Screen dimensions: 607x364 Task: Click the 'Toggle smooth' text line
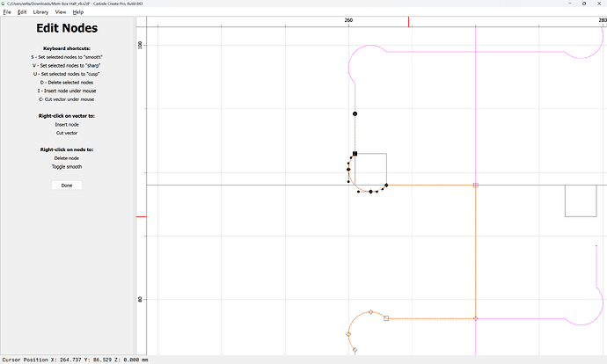coord(67,167)
